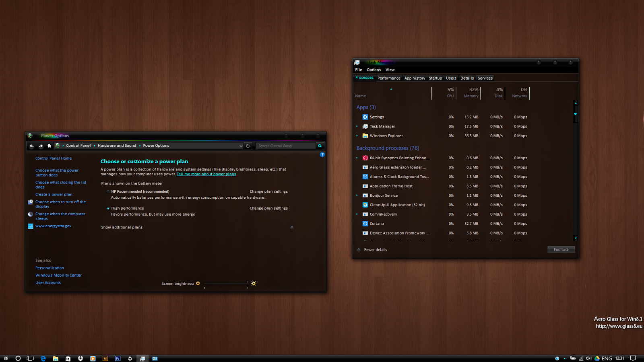The height and width of the screenshot is (362, 644).
Task: Launch Illustrator from the taskbar
Action: tap(105, 358)
